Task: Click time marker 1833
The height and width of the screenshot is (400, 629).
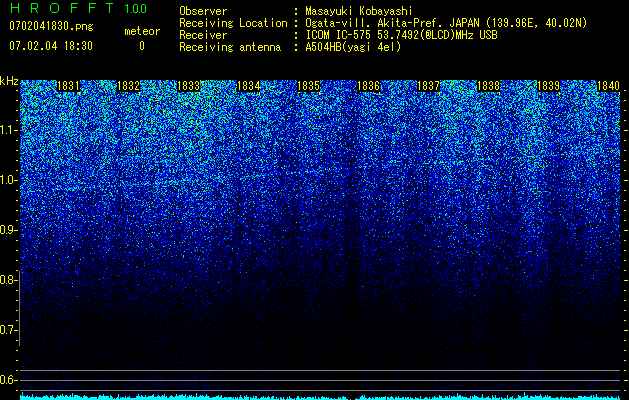Action: pyautogui.click(x=188, y=86)
